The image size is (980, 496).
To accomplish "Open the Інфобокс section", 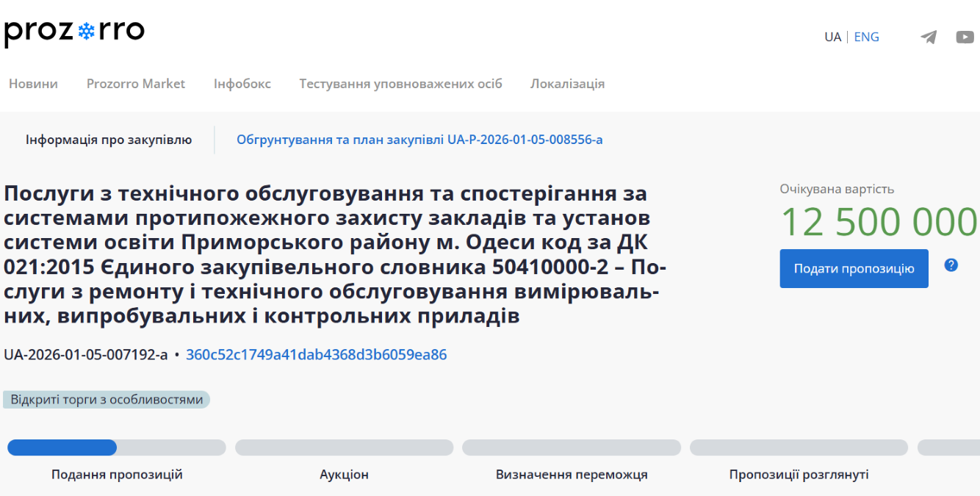I will 242,84.
